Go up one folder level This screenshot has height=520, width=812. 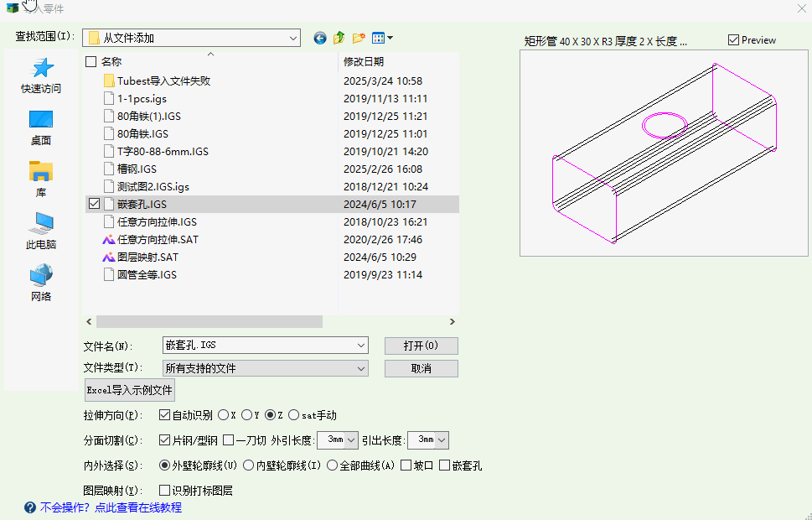tap(339, 38)
